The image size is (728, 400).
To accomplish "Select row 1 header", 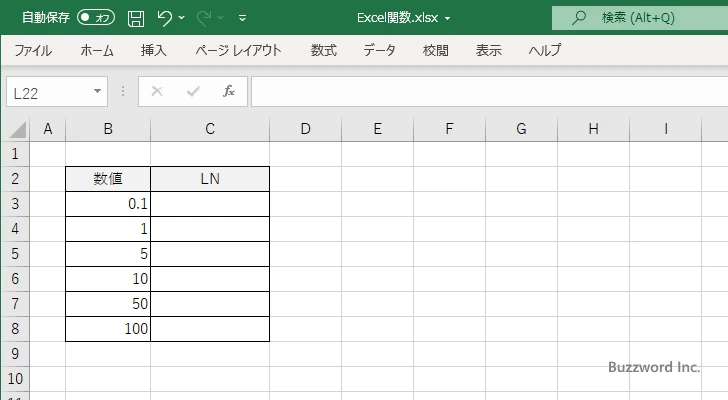I will point(15,154).
